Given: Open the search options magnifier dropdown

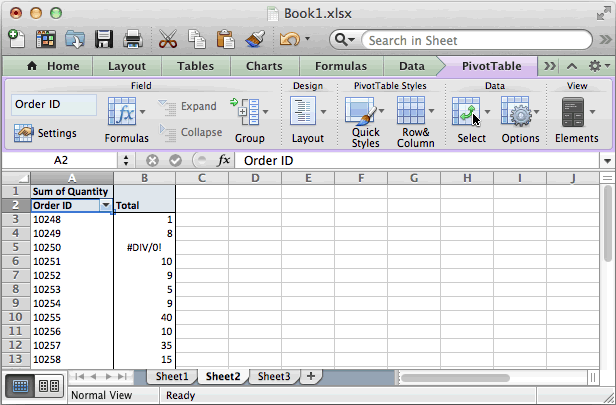Looking at the screenshot, I should 345,40.
